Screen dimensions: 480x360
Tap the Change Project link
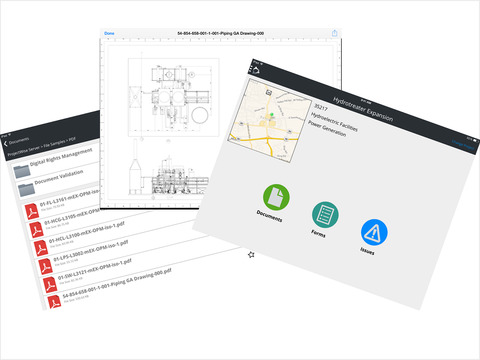coord(463,145)
